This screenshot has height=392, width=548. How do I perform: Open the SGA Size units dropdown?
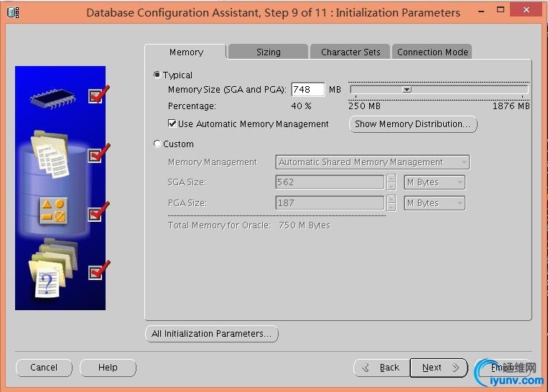coord(435,182)
